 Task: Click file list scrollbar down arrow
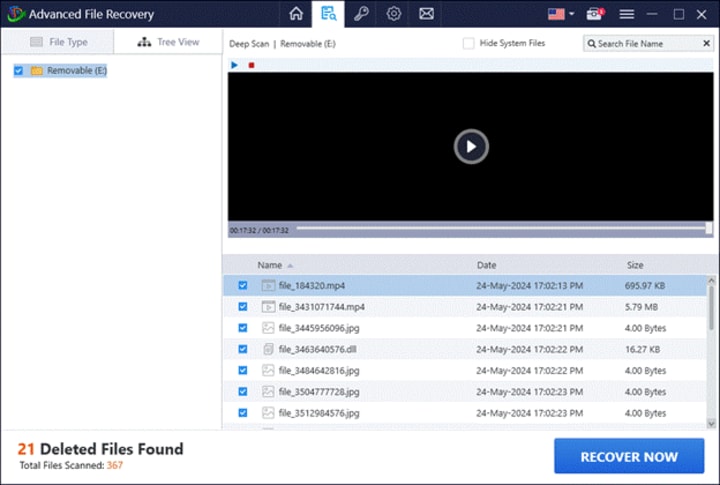[x=711, y=424]
